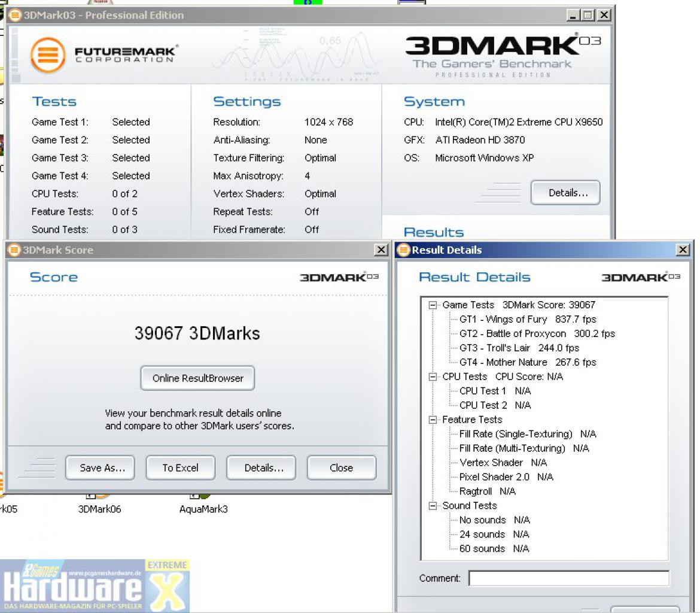Select Fill Rate (Single-Texturing) row
700x613 pixels.
(528, 434)
